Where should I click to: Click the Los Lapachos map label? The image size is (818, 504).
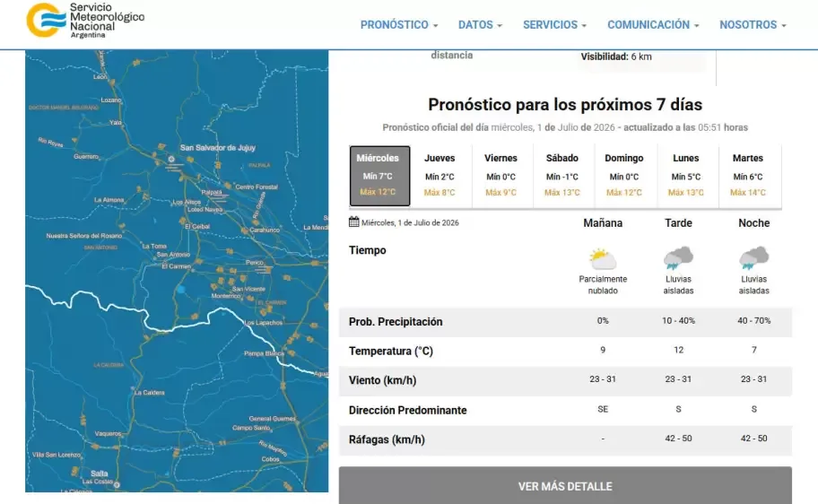(264, 323)
